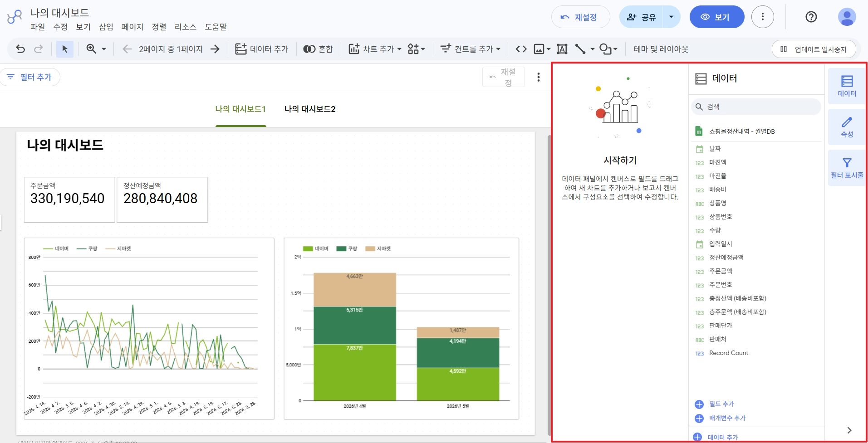Open the 필터 표시줄 panel tab
Viewport: 868px width, 443px height.
click(847, 168)
